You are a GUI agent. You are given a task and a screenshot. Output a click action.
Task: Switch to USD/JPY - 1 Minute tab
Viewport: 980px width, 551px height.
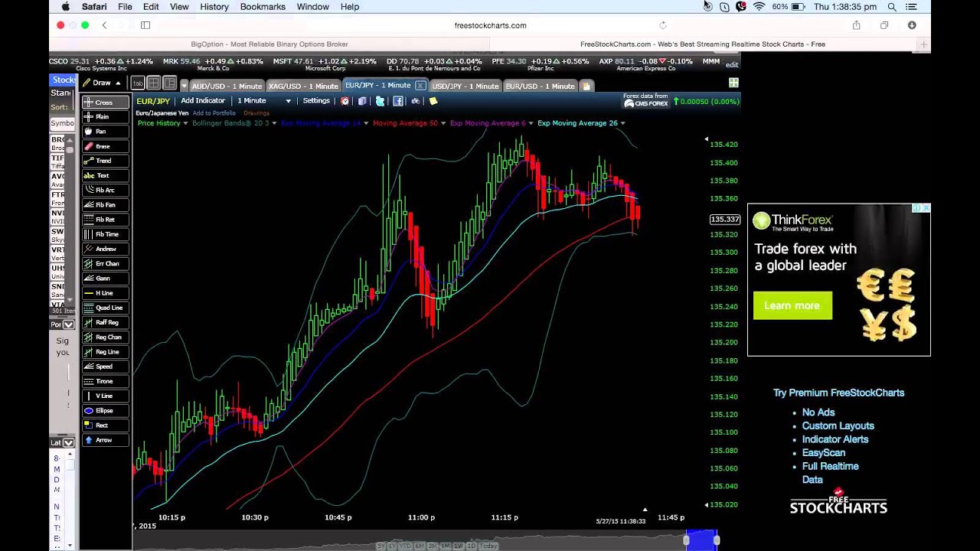click(x=465, y=86)
